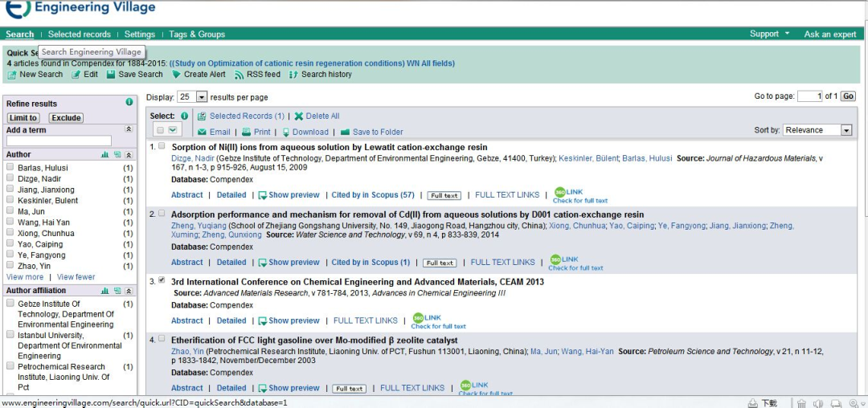868x408 pixels.
Task: Click the Zheng, Yuqiang author link
Action: coord(199,226)
